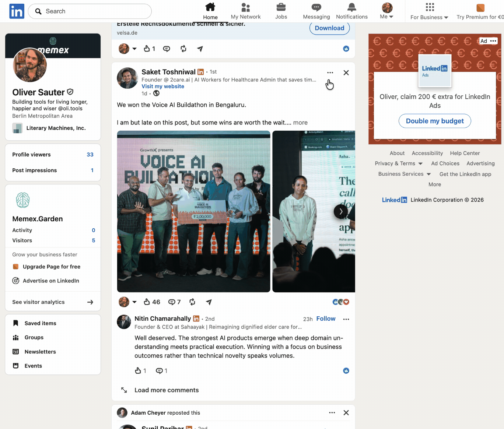Go to Home tab
Viewport: 504px width, 429px height.
point(210,11)
